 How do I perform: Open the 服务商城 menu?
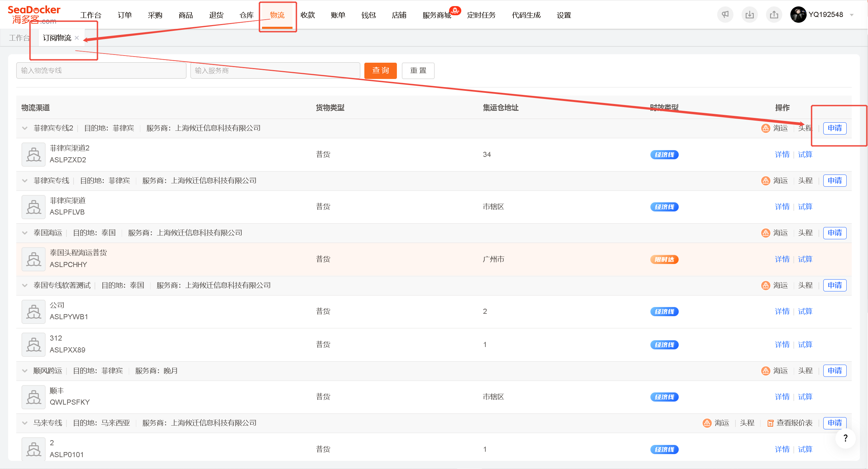(437, 15)
